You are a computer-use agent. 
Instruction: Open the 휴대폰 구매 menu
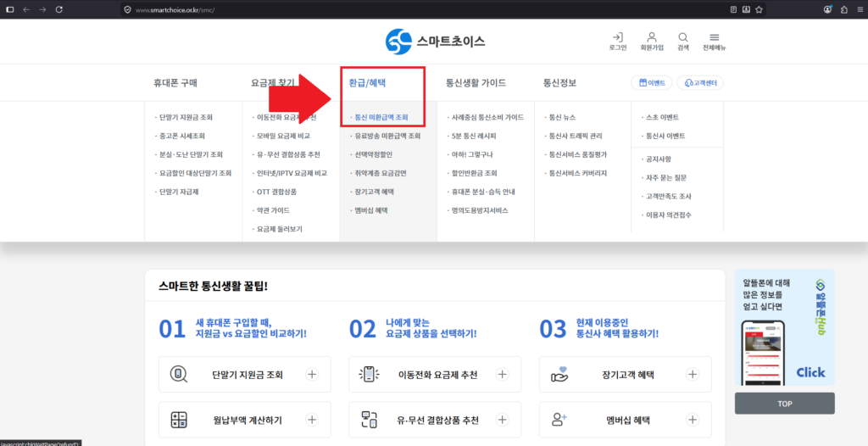(x=175, y=83)
